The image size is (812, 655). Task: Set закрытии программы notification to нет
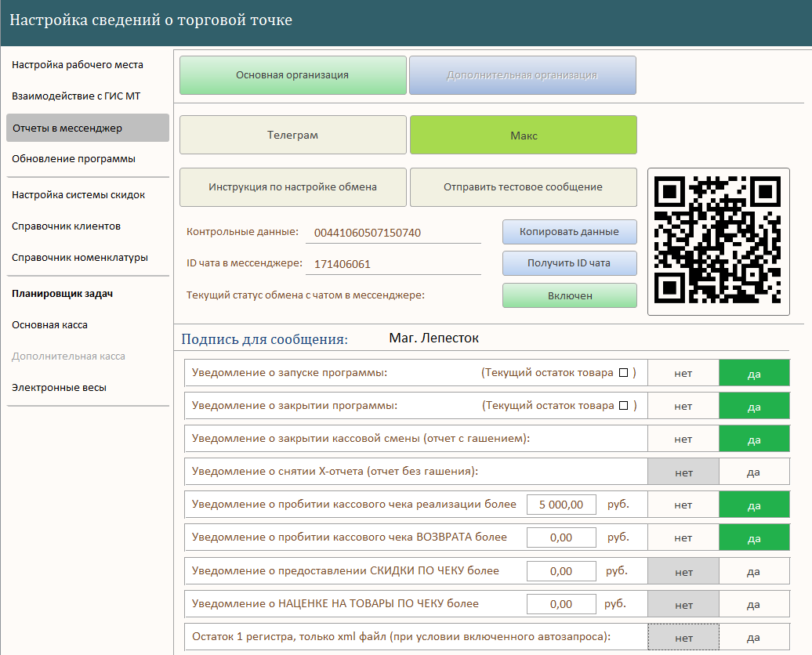tap(683, 406)
